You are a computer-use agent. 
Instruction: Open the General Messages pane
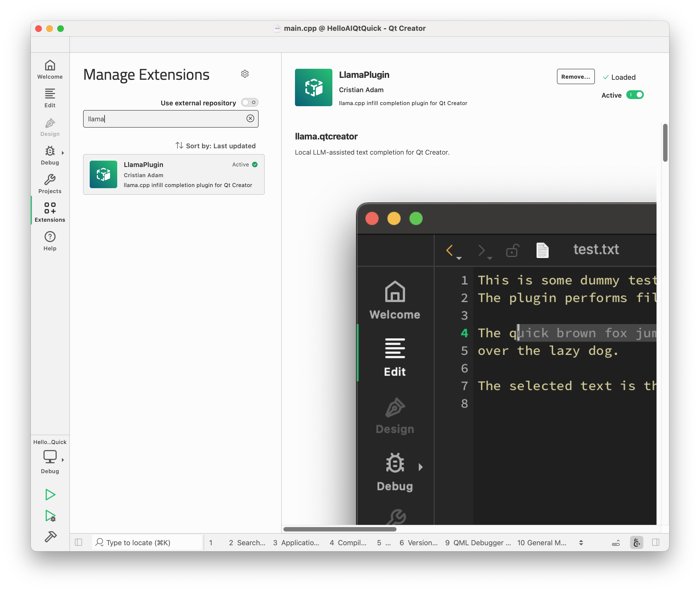tap(542, 543)
